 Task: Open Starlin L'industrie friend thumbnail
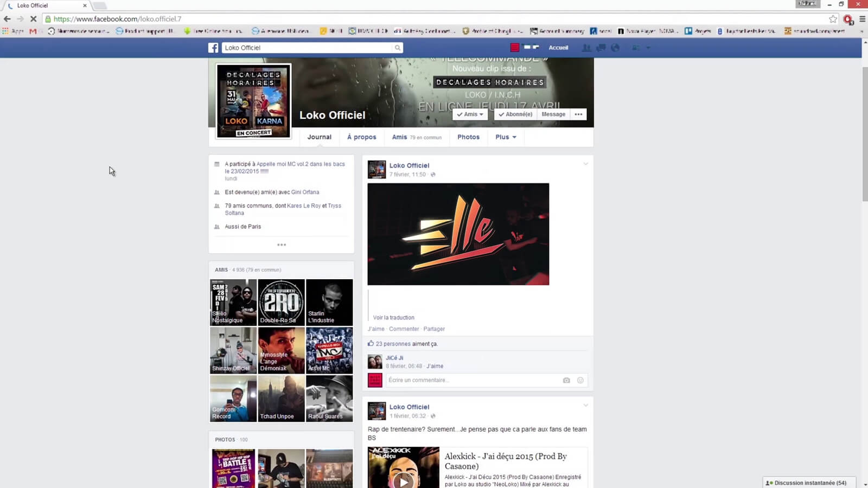pos(329,303)
